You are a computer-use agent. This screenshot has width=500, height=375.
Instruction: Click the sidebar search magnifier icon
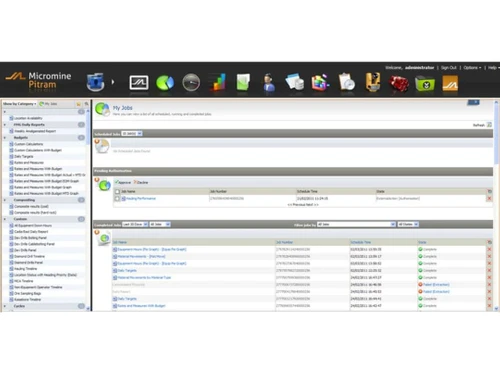(x=86, y=104)
